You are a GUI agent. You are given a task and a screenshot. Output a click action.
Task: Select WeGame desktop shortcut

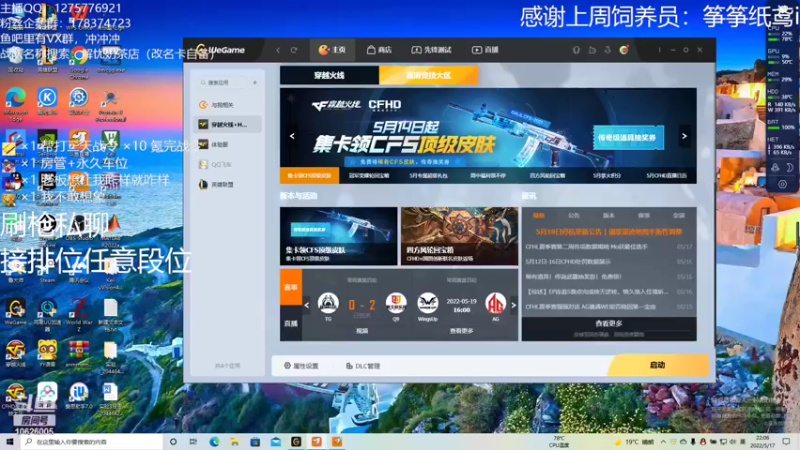(15, 312)
